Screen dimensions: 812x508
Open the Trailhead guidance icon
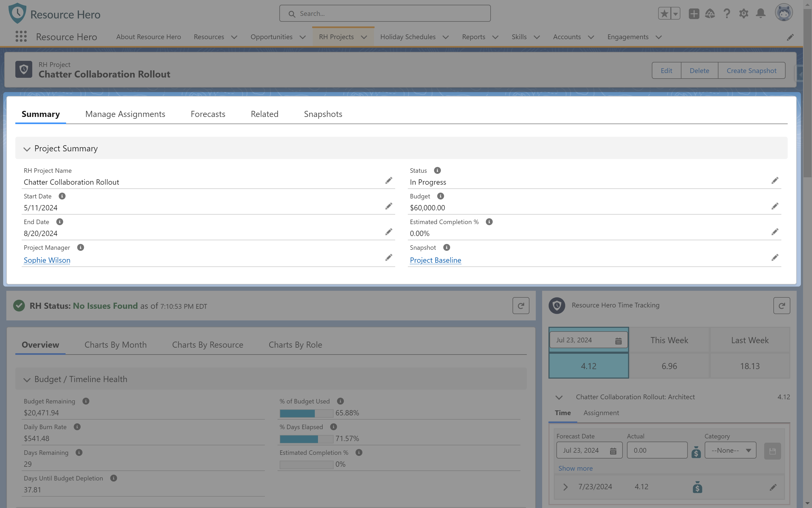click(x=710, y=13)
